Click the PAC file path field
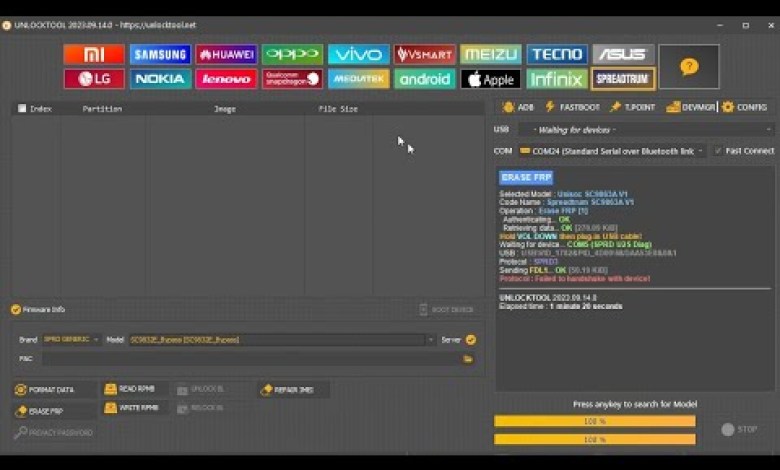The image size is (780, 470). point(252,359)
